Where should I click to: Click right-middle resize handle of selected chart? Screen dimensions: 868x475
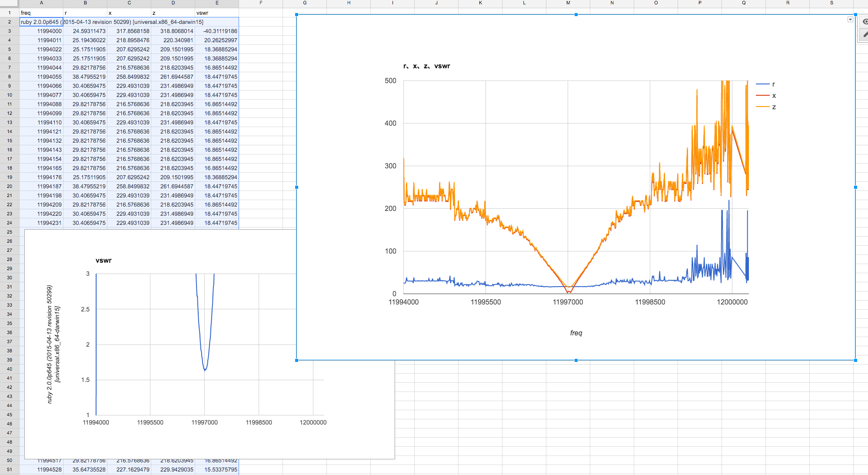point(855,187)
